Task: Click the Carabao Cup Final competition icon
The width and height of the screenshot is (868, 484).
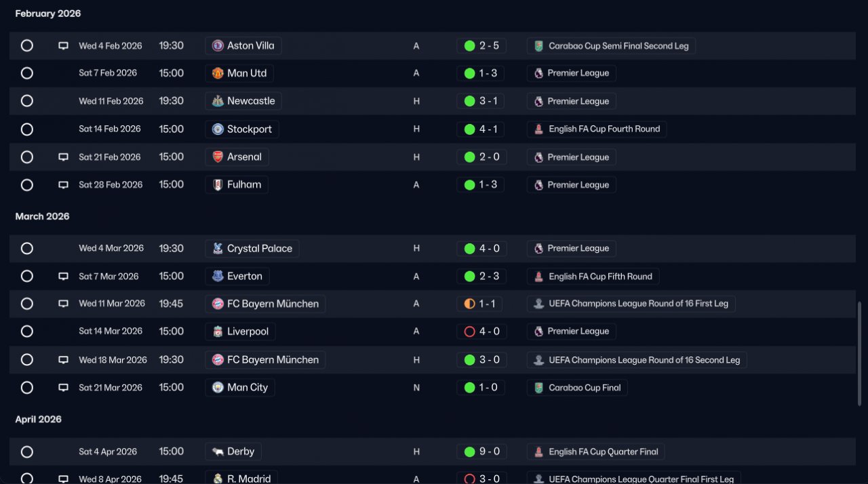Action: 538,388
